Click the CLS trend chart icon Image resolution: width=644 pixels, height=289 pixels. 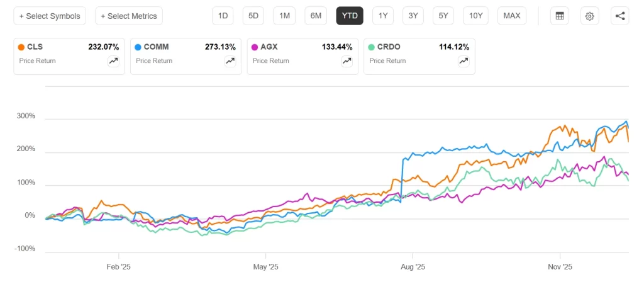[114, 61]
